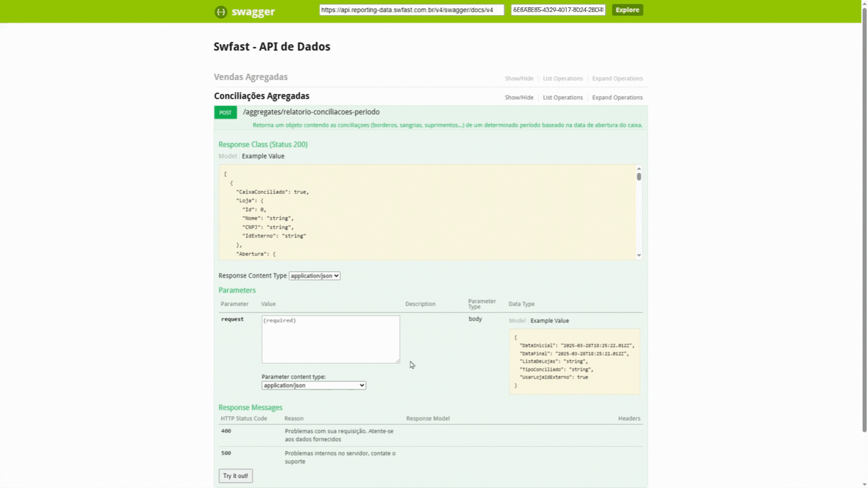868x488 pixels.
Task: Open the Conciliações Agregadas heading
Action: (261, 96)
